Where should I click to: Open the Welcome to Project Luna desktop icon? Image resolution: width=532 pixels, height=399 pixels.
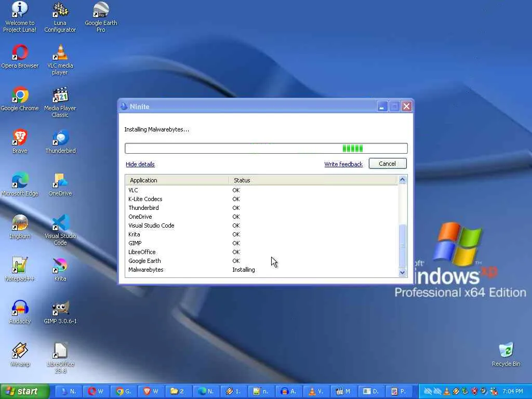click(20, 17)
